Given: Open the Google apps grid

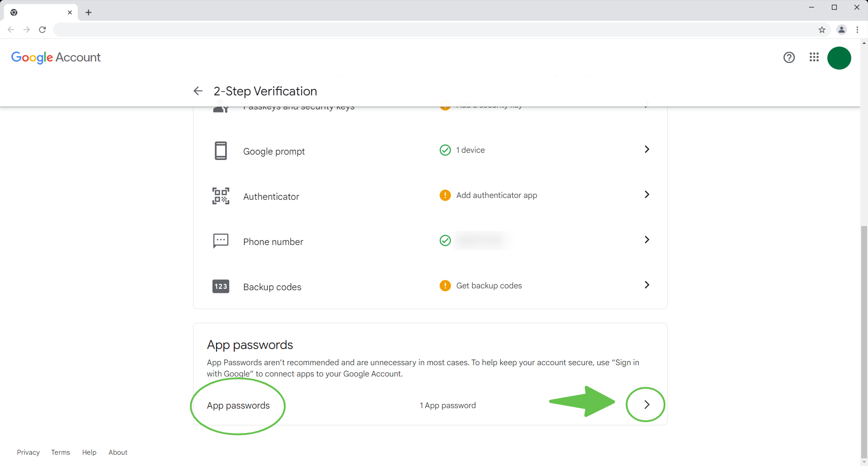Looking at the screenshot, I should click(x=814, y=57).
